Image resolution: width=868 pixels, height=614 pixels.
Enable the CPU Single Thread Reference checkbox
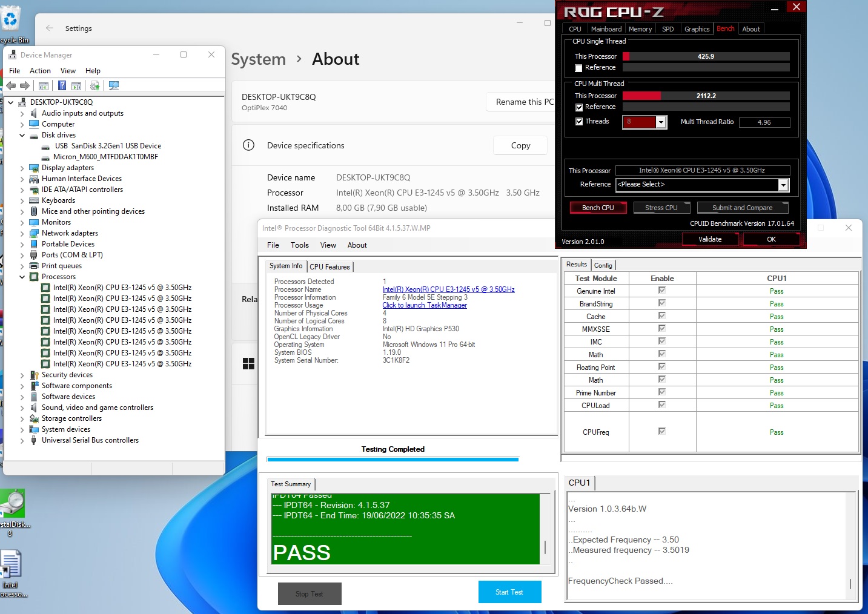[x=578, y=68]
